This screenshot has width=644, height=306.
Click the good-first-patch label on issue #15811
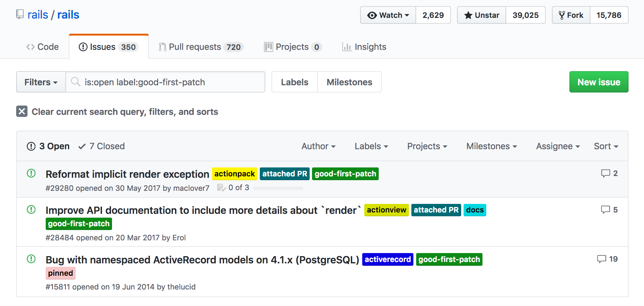pyautogui.click(x=449, y=259)
